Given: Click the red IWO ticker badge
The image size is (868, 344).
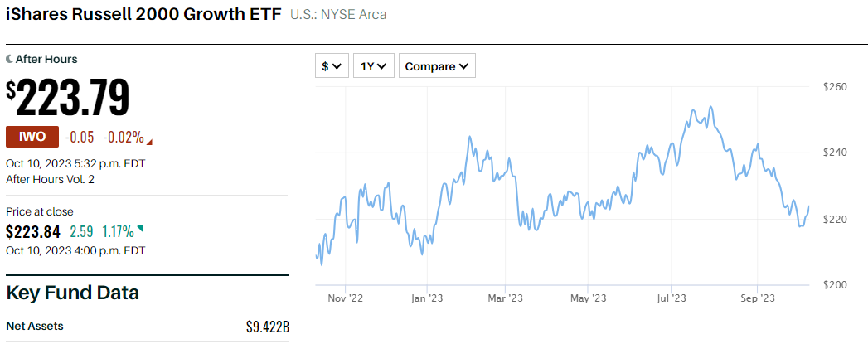Looking at the screenshot, I should pos(32,138).
